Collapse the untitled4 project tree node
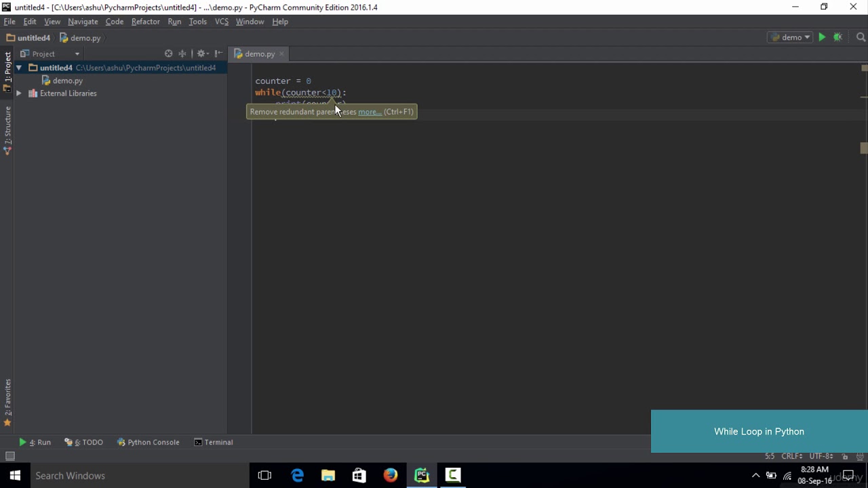Viewport: 868px width, 488px height. click(x=19, y=68)
